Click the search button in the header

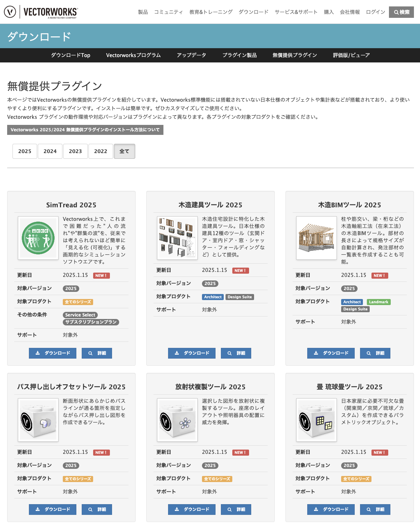point(401,12)
